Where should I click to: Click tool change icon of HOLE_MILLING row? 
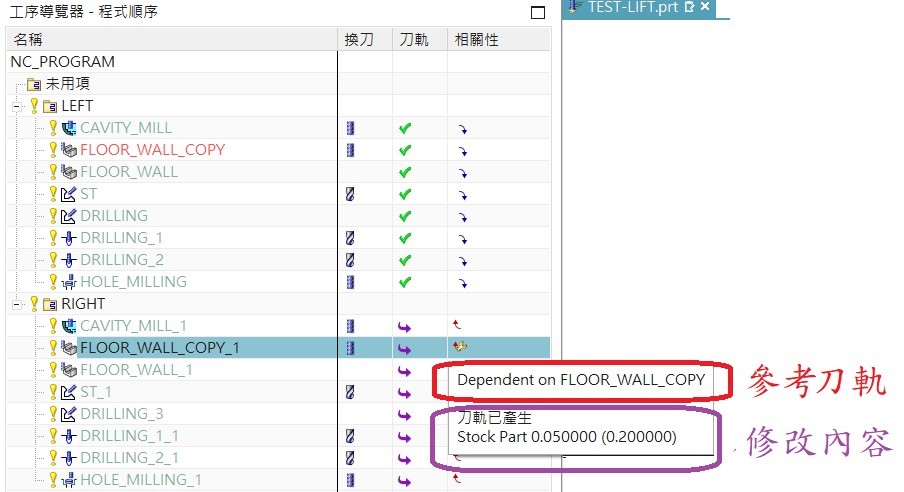[x=350, y=282]
